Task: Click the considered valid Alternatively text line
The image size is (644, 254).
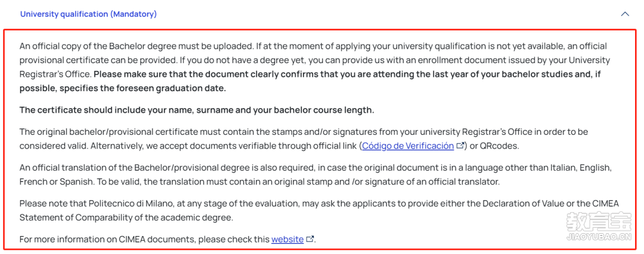Action: [x=270, y=146]
